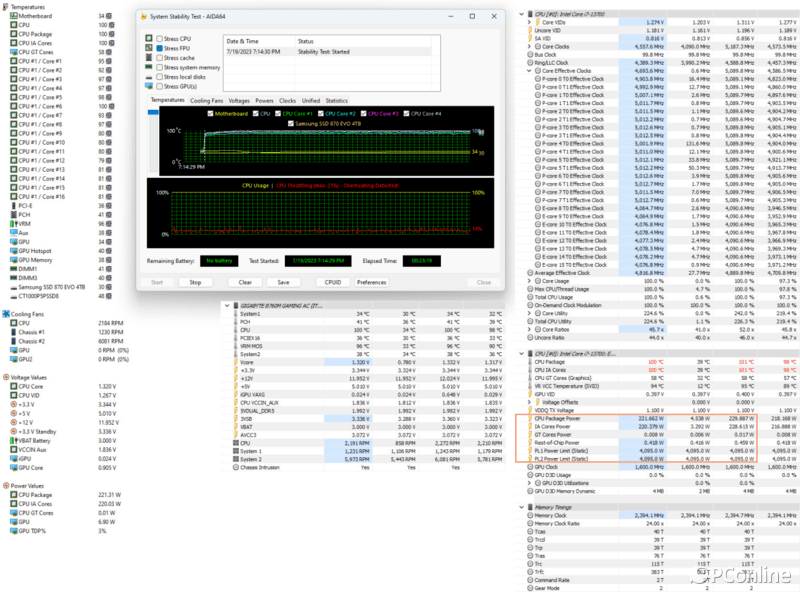The image size is (800, 592).
Task: Expand the Core Ratios row
Action: (x=529, y=330)
